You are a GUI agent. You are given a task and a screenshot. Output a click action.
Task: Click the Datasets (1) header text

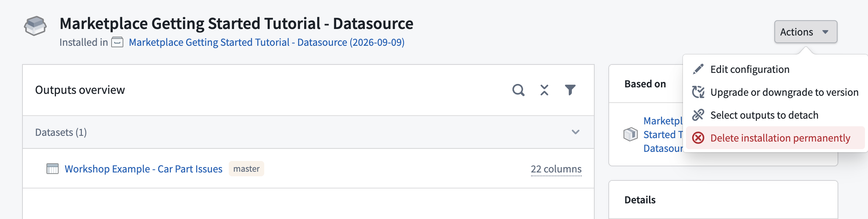(x=61, y=132)
